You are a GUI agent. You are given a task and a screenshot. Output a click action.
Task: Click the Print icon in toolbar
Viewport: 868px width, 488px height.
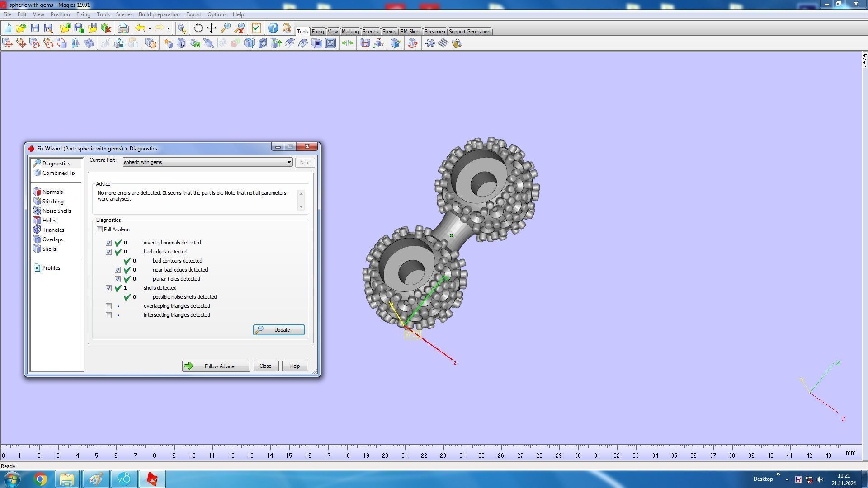tap(123, 28)
